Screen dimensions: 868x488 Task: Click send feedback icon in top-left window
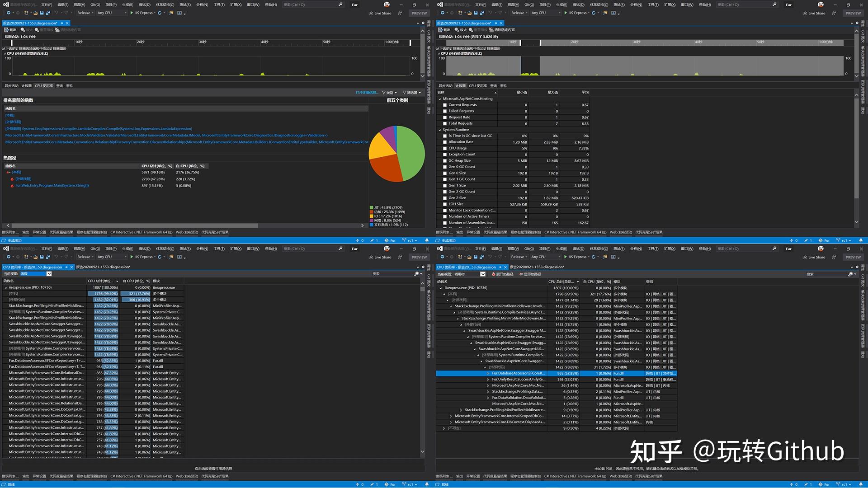point(400,13)
